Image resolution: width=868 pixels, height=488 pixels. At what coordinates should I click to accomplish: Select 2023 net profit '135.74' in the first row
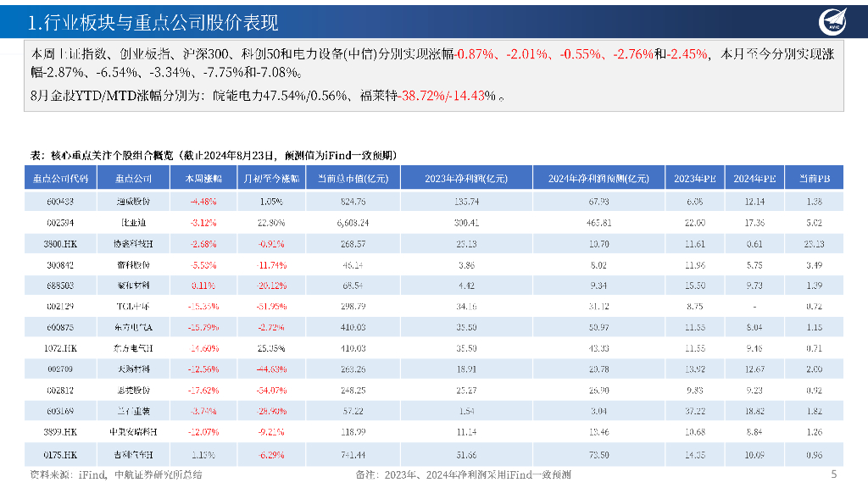pyautogui.click(x=466, y=202)
